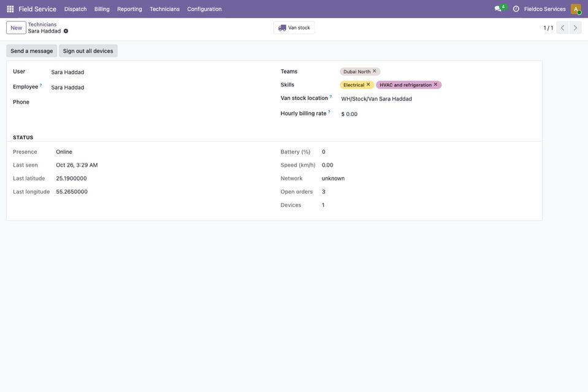588x392 pixels.
Task: Click the Last longitude value 55.2650000
Action: [72, 191]
